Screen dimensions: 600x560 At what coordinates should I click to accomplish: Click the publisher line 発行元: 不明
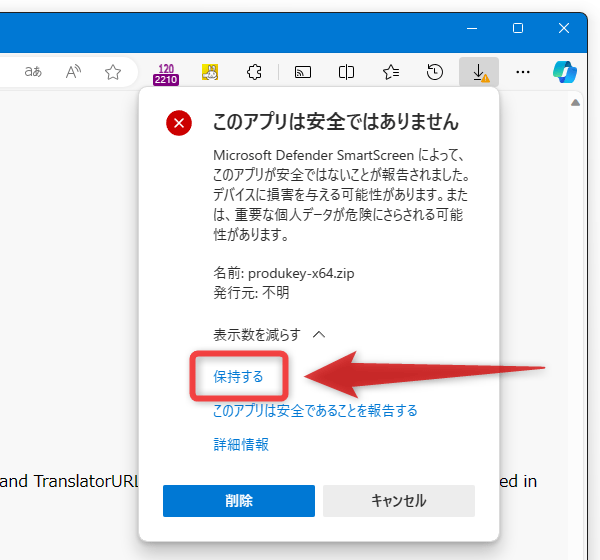tap(251, 293)
